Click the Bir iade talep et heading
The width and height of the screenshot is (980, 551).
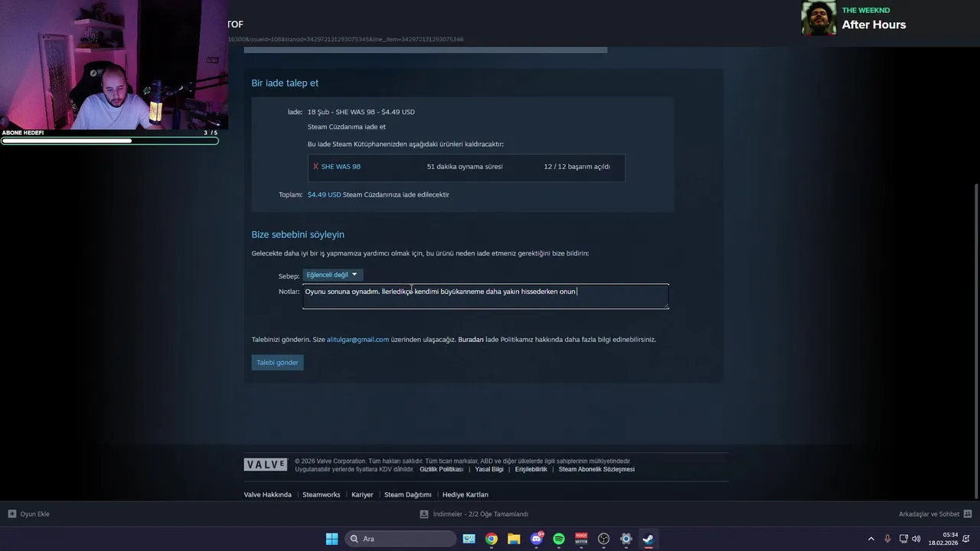coord(285,83)
